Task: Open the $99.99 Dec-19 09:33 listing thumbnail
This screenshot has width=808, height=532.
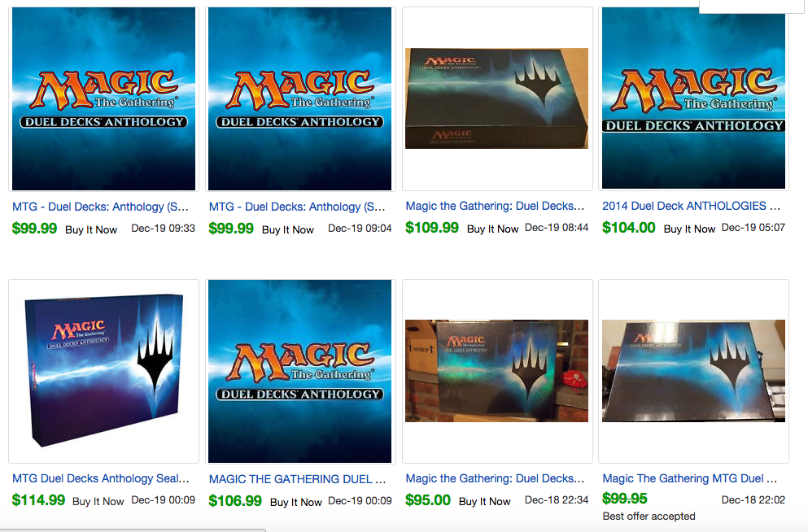Action: [x=103, y=99]
